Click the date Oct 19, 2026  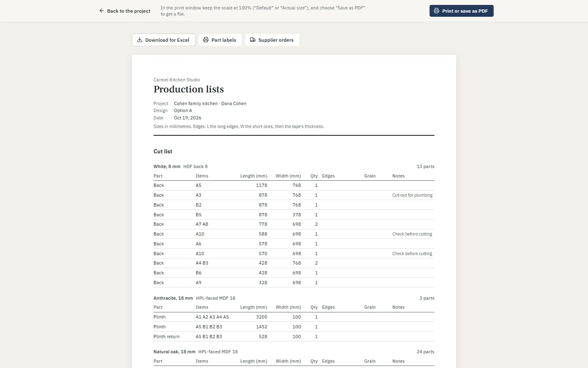click(187, 118)
